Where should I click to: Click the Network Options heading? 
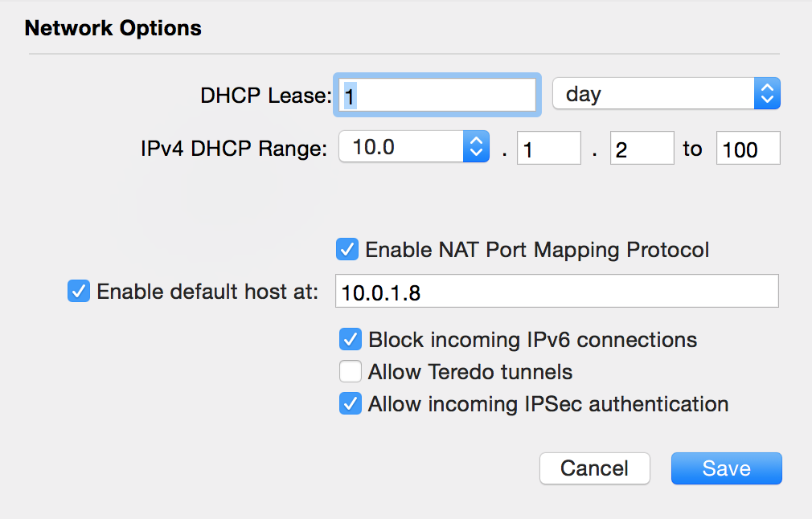pyautogui.click(x=113, y=29)
